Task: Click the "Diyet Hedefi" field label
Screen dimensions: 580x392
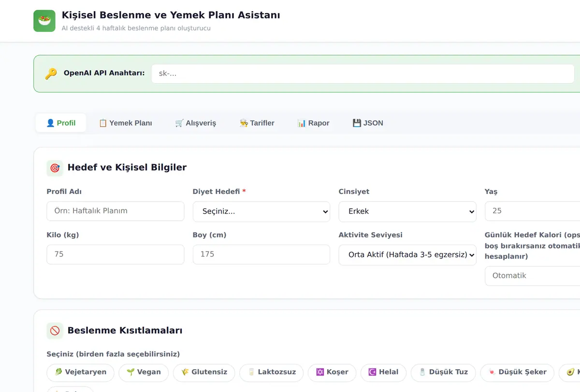Action: pos(216,191)
